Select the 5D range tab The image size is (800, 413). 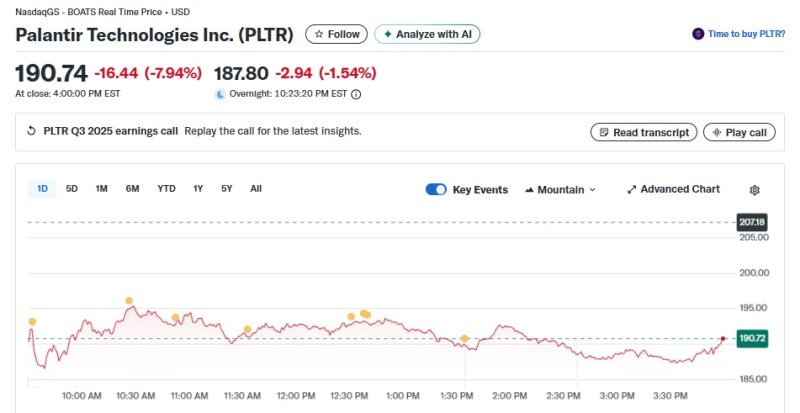(x=72, y=189)
